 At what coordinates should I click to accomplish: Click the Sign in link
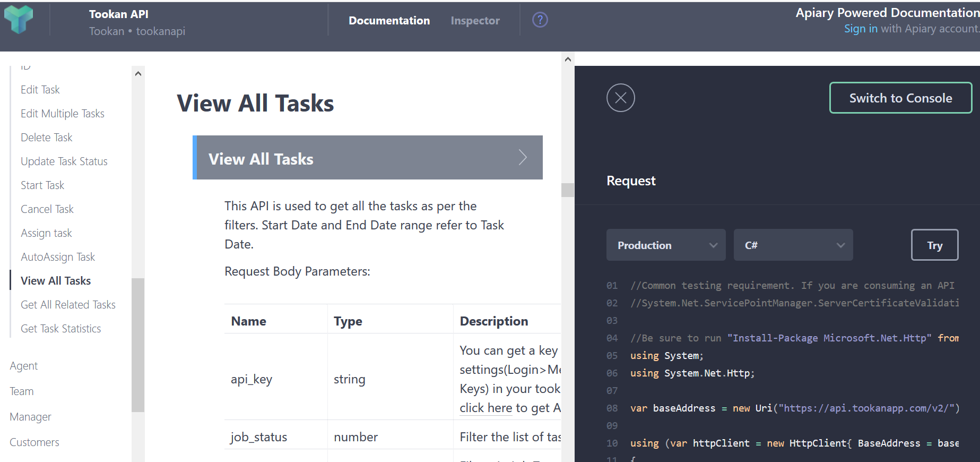pos(861,29)
